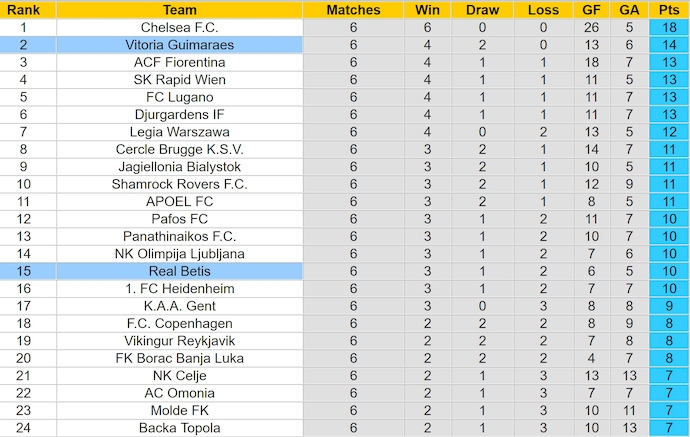Click Chelsea's 18 points cell
This screenshot has height=437, width=690.
[x=667, y=28]
